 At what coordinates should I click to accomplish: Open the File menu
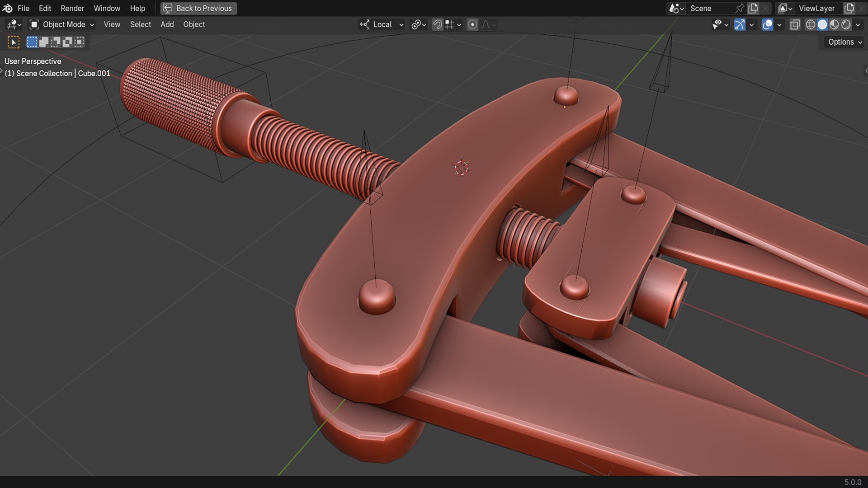pos(23,8)
